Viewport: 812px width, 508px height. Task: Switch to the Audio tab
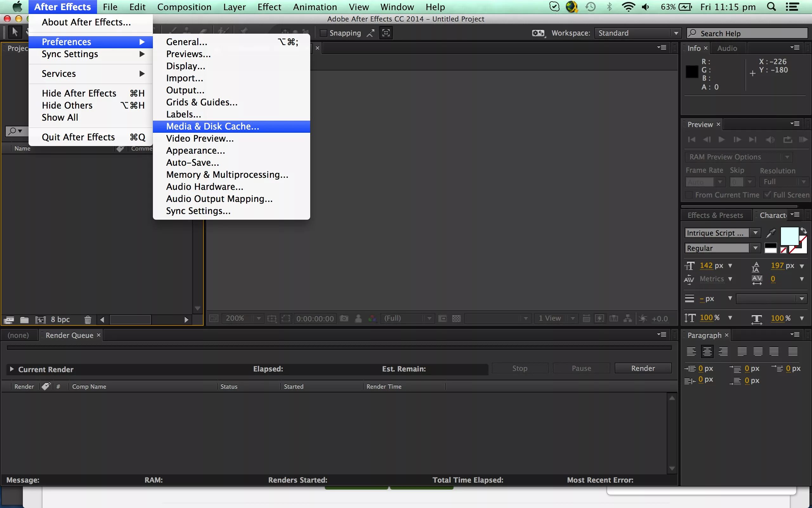point(727,48)
